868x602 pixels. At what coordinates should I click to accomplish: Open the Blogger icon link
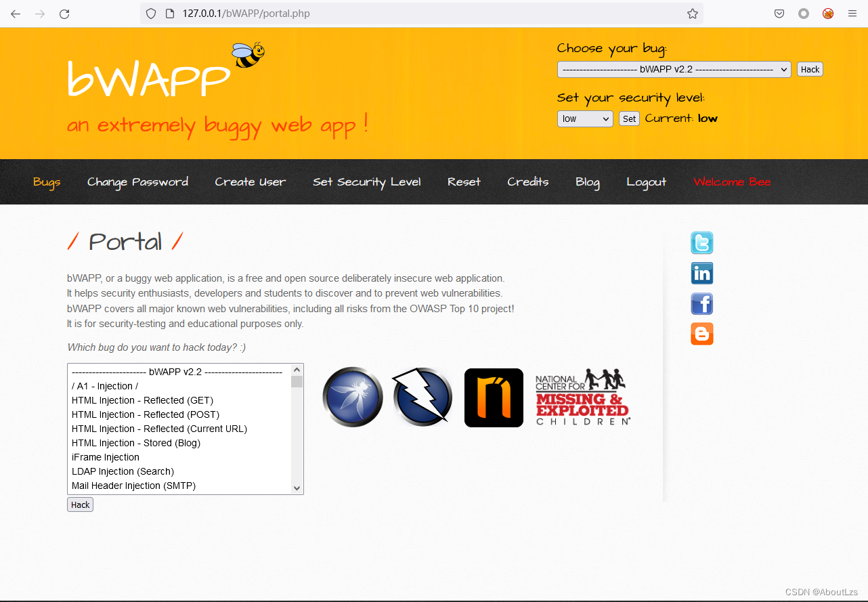click(702, 334)
